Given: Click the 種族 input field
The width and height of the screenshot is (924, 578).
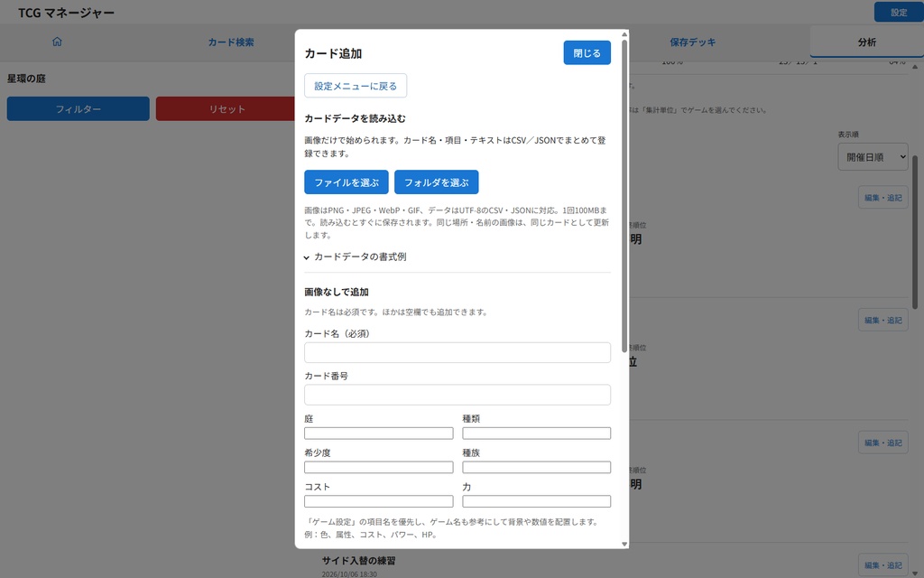Looking at the screenshot, I should [x=536, y=468].
